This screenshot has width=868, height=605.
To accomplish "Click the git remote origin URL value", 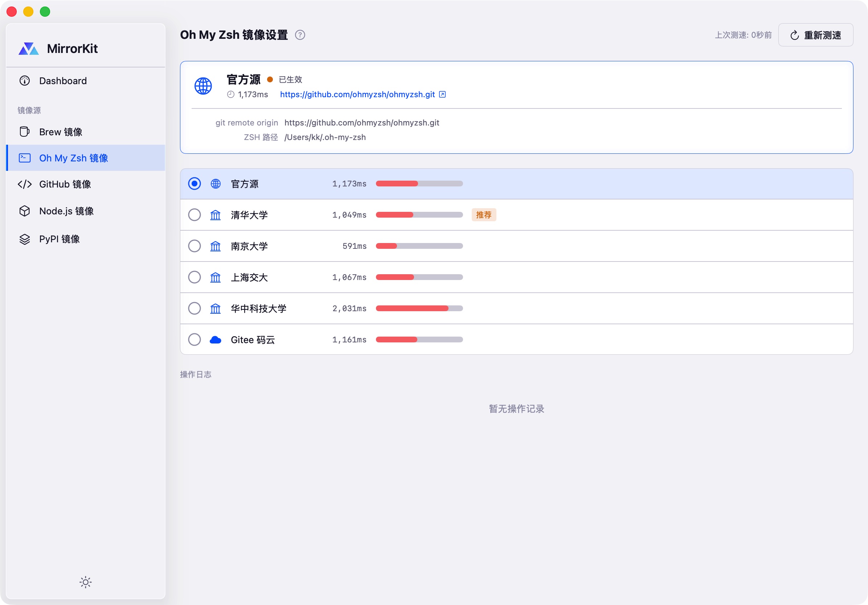I will 362,123.
